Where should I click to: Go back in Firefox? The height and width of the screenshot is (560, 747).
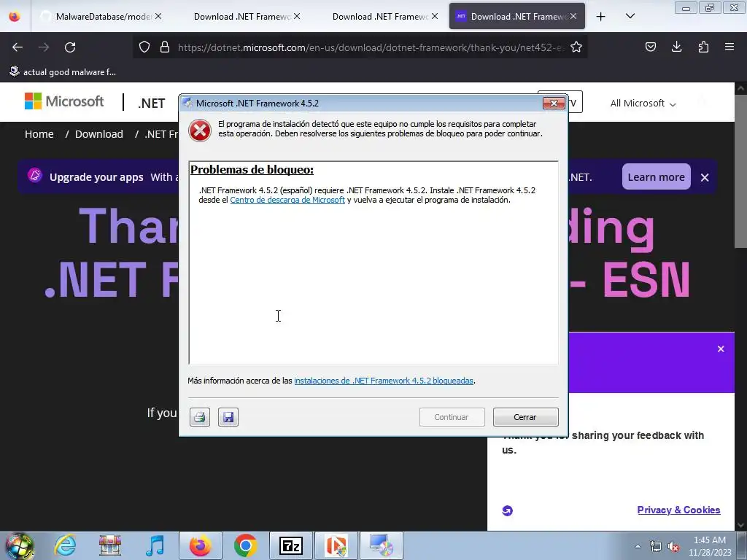click(x=18, y=47)
